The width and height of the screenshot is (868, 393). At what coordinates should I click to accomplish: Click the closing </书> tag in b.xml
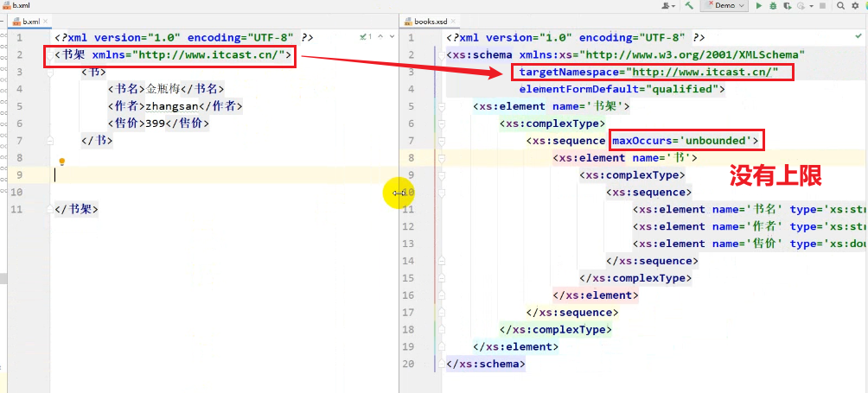pyautogui.click(x=97, y=141)
